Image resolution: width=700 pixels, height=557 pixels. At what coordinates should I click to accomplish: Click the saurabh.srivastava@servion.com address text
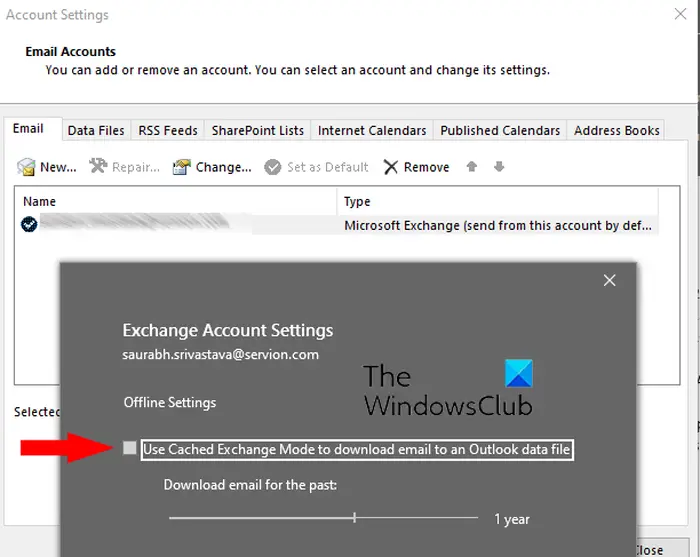tap(221, 355)
